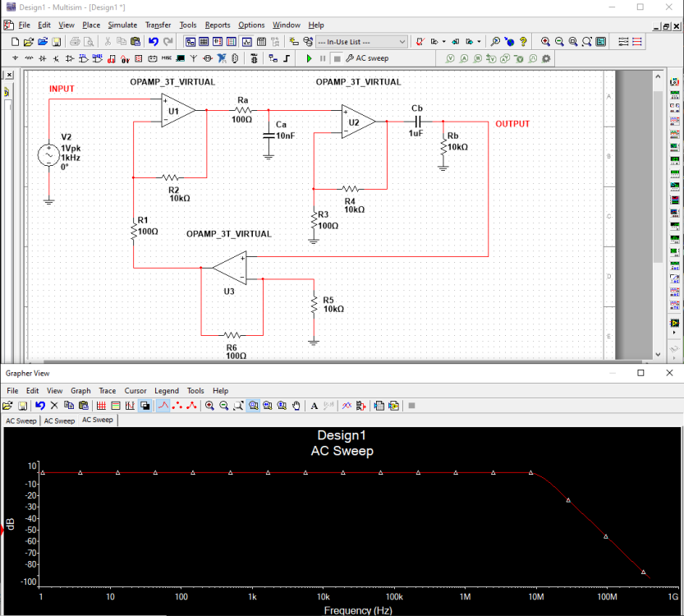The width and height of the screenshot is (684, 616).
Task: Select the Ra 100Ω resistor on schematic
Action: [242, 110]
